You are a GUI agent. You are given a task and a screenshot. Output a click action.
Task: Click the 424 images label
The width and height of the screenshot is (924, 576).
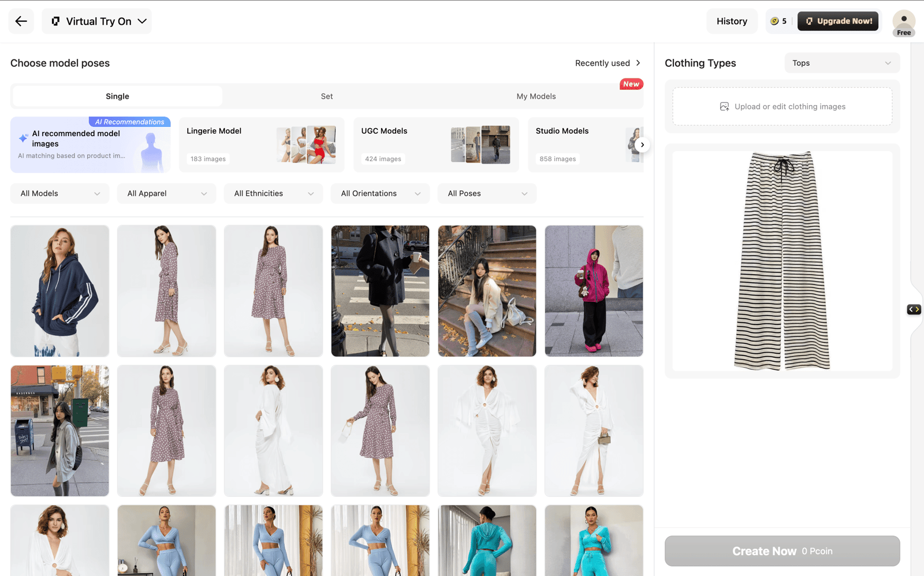383,159
